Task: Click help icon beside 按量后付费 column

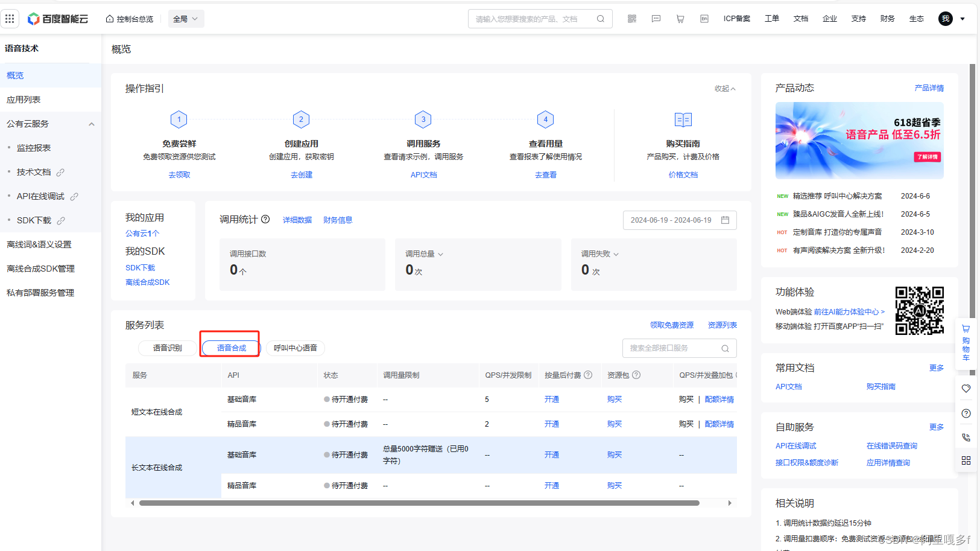Action: click(588, 375)
